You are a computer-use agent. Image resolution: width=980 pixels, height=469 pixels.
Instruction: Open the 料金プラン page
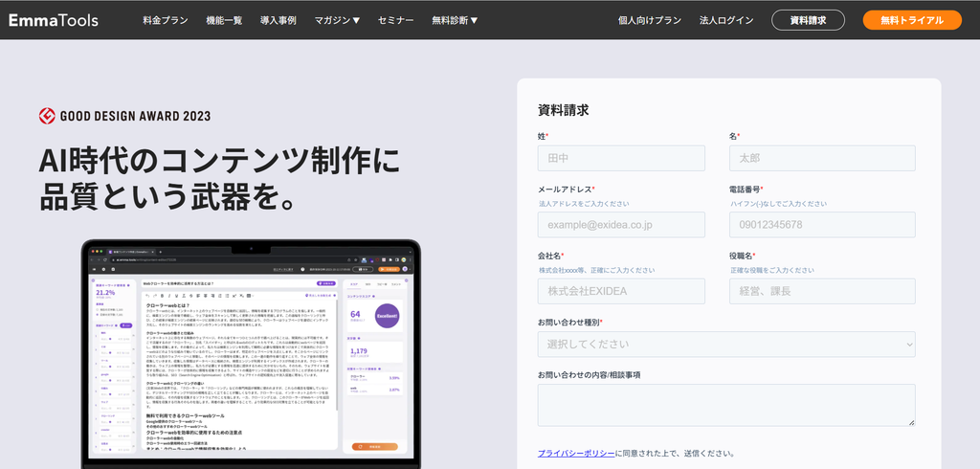pos(165,20)
